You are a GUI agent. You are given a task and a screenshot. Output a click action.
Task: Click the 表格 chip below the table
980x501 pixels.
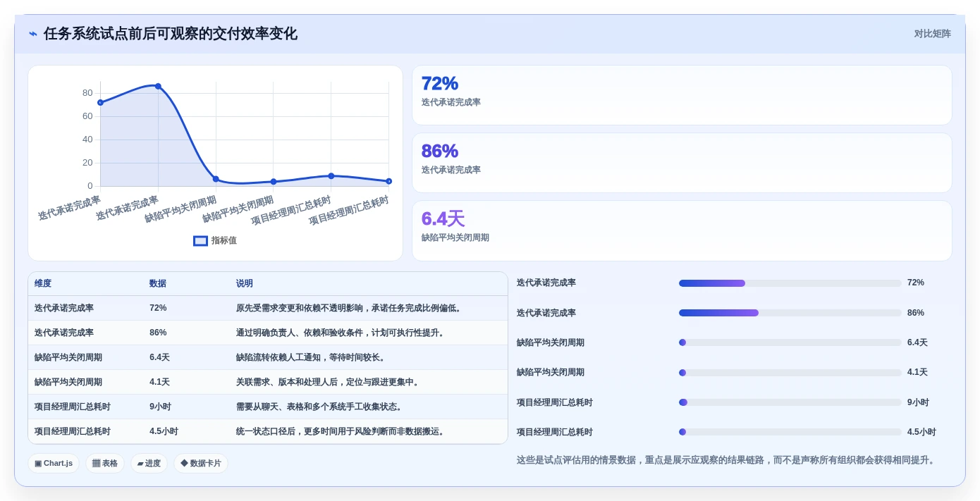pos(105,463)
